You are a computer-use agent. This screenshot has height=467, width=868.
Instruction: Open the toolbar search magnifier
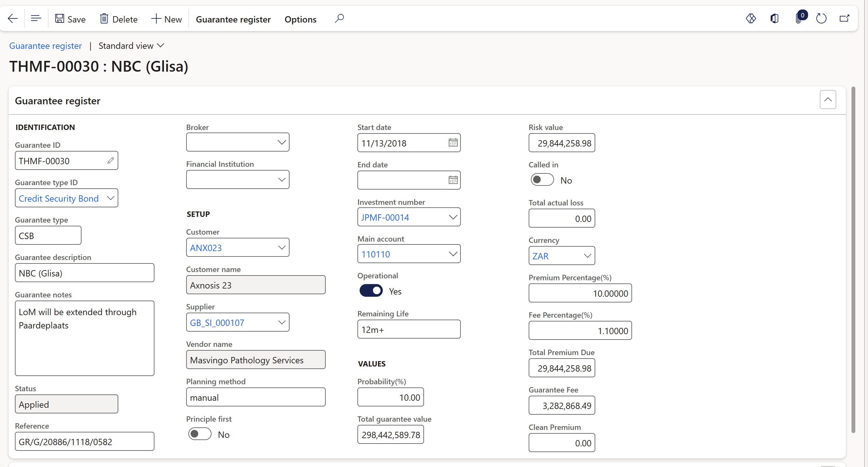tap(339, 18)
